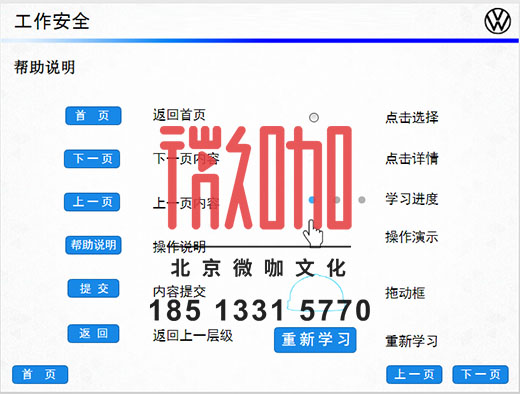Screen dimensions: 520x394
Task: Click the '点击详情' label
Action: point(412,158)
